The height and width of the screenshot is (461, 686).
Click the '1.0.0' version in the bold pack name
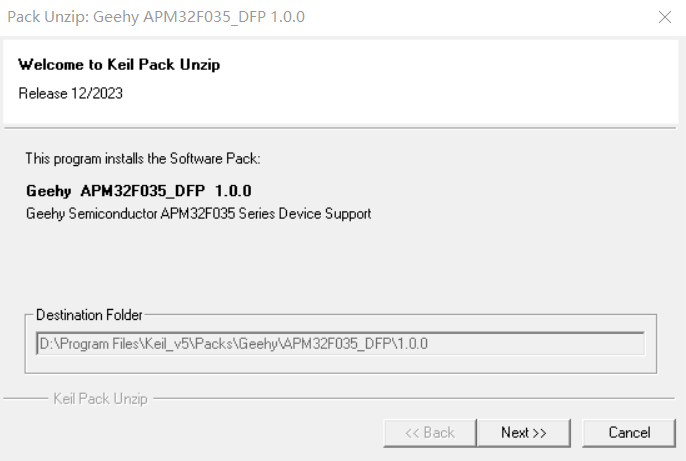click(232, 190)
